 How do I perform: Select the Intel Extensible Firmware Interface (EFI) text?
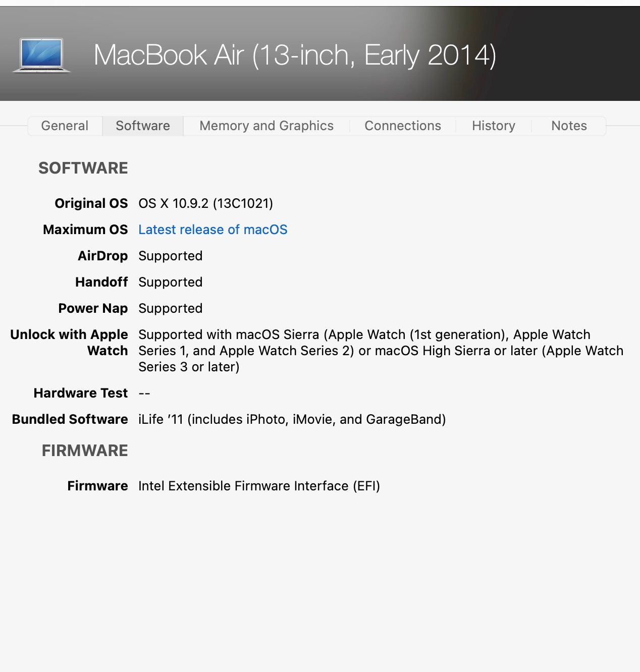point(259,486)
